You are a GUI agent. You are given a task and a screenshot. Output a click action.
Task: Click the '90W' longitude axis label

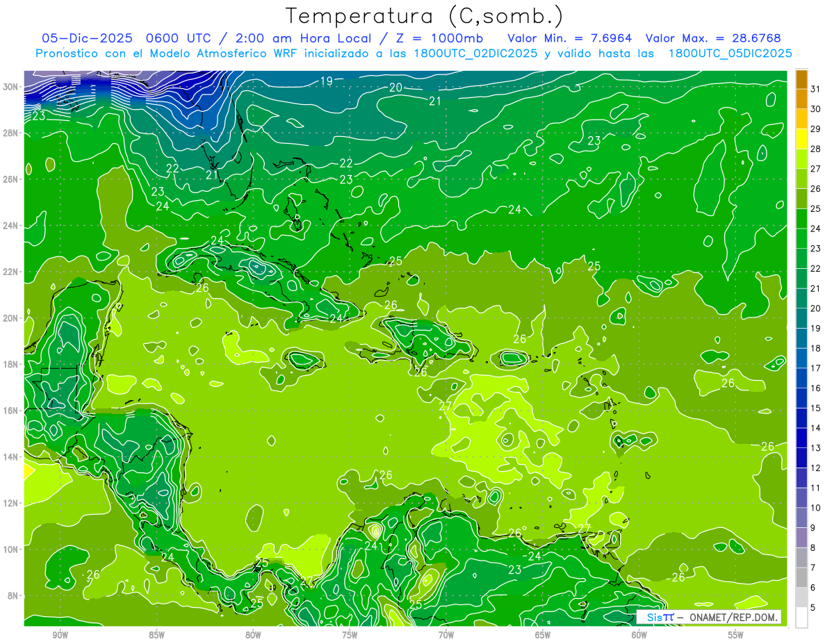(60, 634)
